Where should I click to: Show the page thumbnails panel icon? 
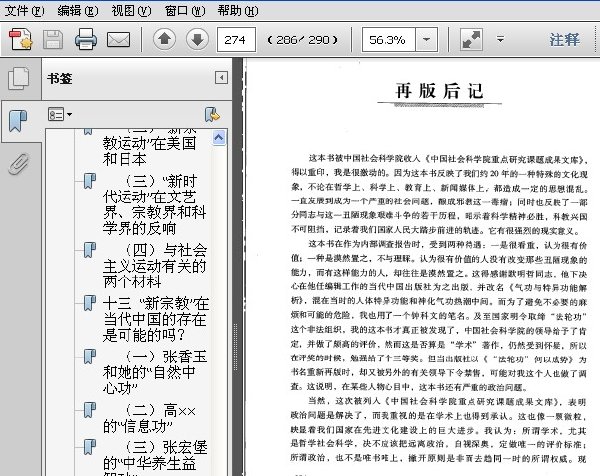[19, 79]
